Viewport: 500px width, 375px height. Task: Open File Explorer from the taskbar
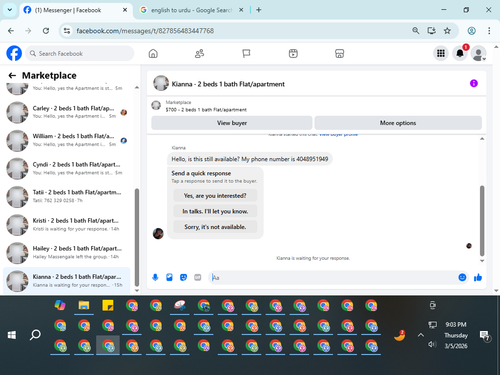coord(84,305)
